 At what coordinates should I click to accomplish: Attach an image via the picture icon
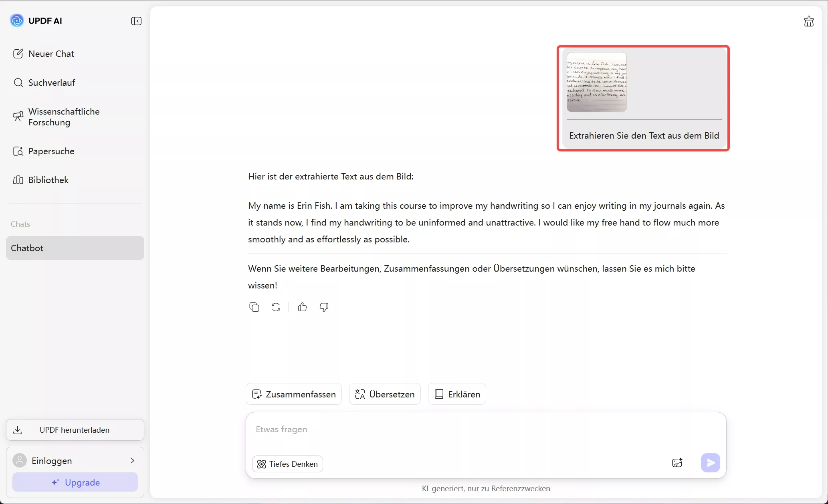point(677,463)
